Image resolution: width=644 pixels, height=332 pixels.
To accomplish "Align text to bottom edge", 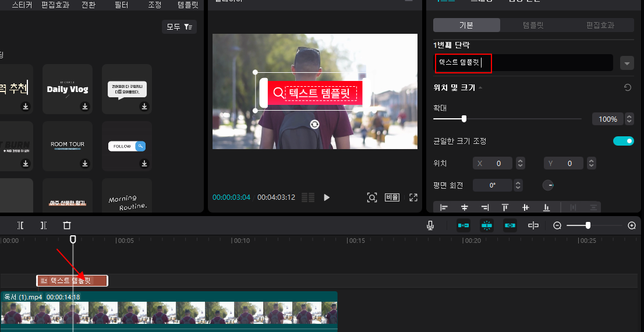I will click(546, 207).
